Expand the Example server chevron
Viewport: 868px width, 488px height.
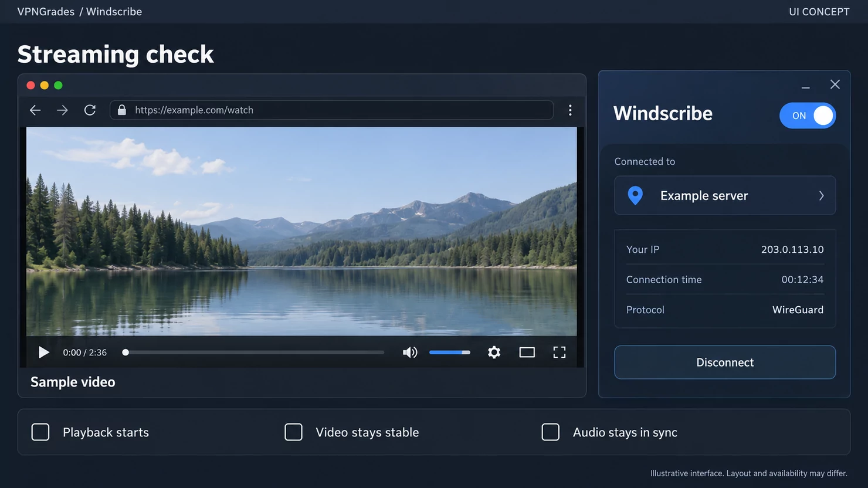(x=821, y=196)
